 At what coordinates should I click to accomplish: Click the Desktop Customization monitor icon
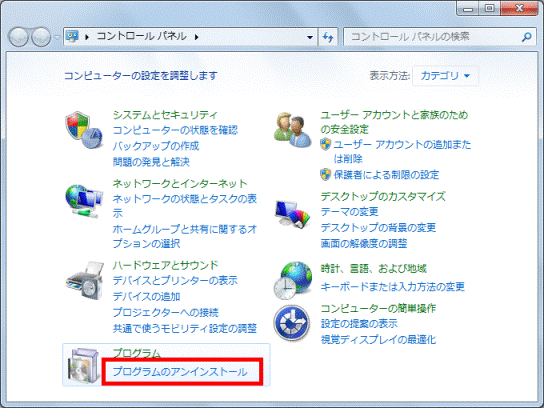pyautogui.click(x=292, y=214)
